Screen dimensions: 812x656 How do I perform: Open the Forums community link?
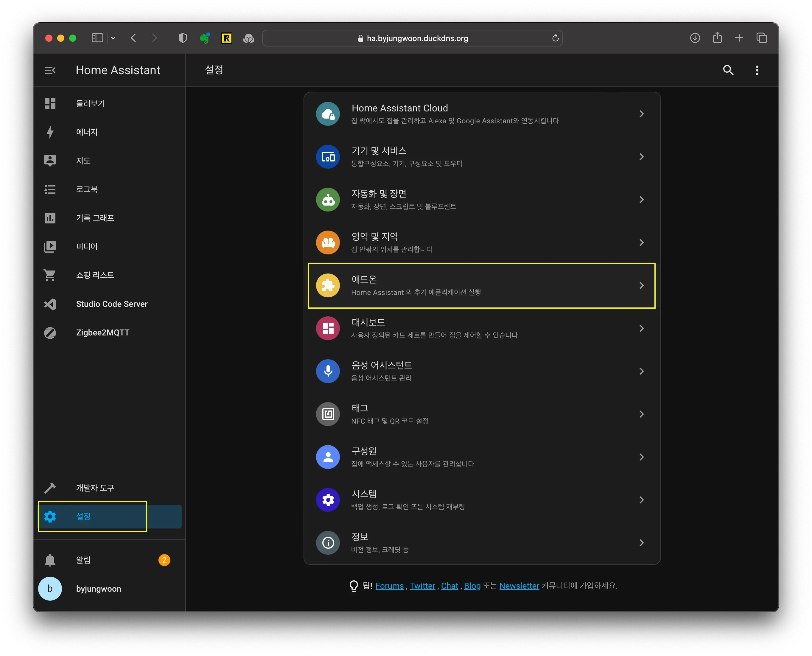(390, 586)
